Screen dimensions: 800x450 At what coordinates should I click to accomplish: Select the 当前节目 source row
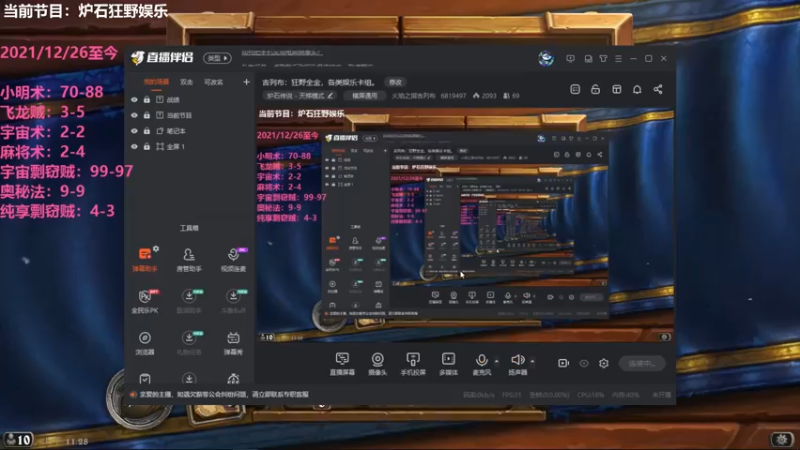point(189,115)
